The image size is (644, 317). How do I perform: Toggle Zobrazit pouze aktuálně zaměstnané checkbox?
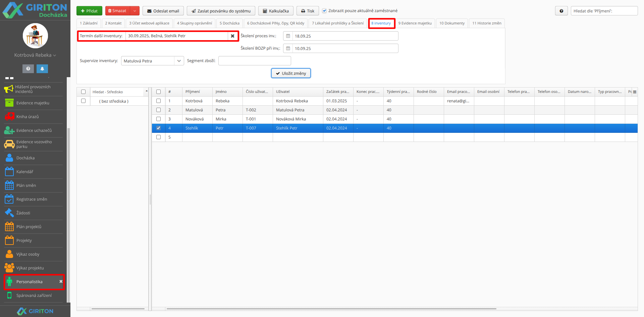click(x=324, y=11)
